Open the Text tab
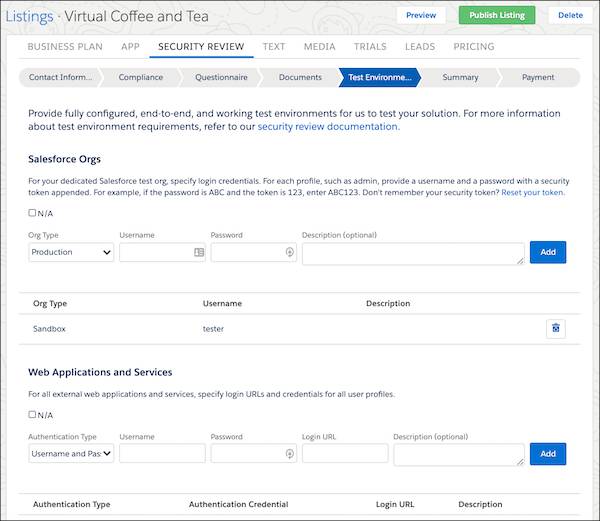This screenshot has height=521, width=600. [x=274, y=47]
